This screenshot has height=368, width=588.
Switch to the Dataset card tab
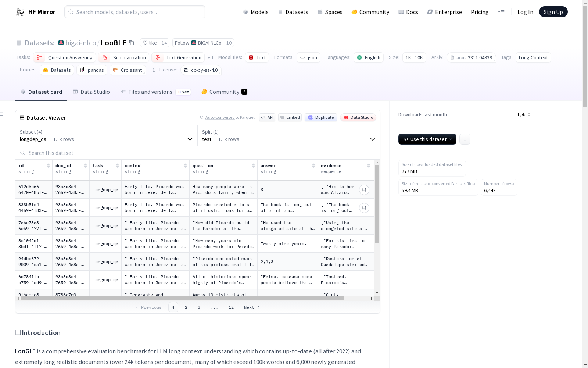pos(41,92)
